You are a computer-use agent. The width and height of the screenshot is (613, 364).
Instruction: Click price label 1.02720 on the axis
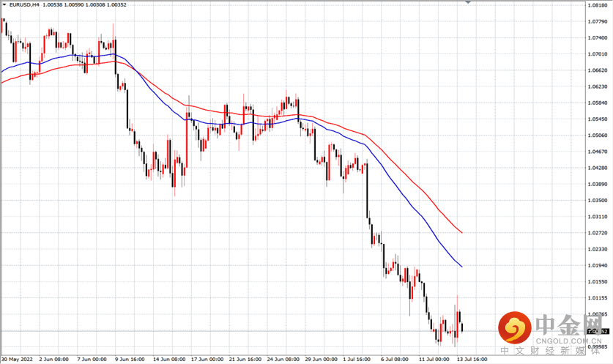coord(598,233)
